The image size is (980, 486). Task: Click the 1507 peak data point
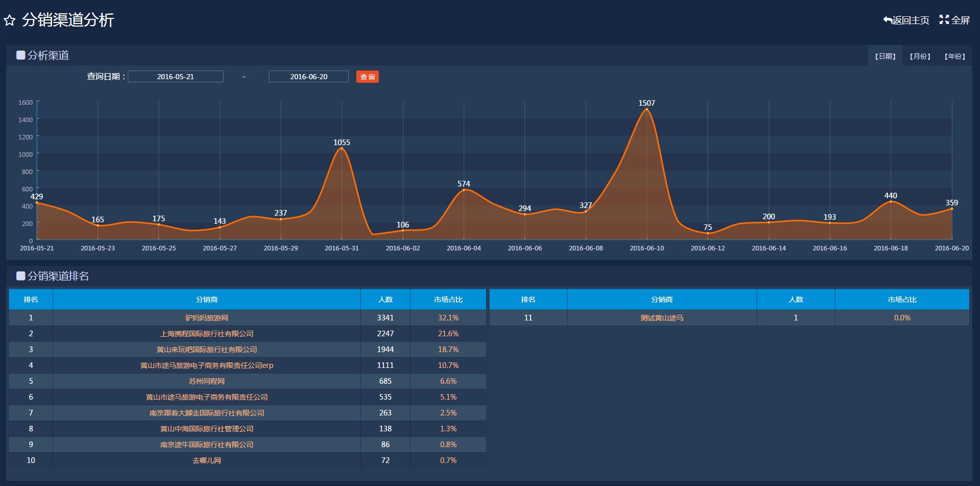coord(647,109)
